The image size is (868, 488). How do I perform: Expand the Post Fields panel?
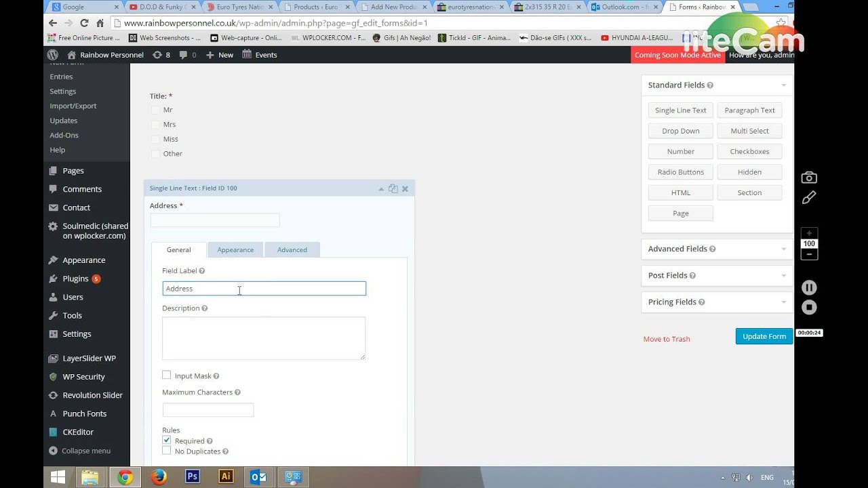pos(783,276)
